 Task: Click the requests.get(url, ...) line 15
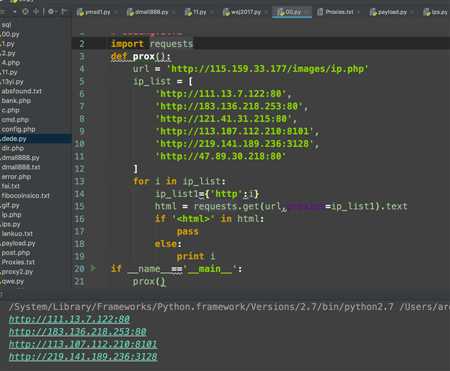pos(281,206)
